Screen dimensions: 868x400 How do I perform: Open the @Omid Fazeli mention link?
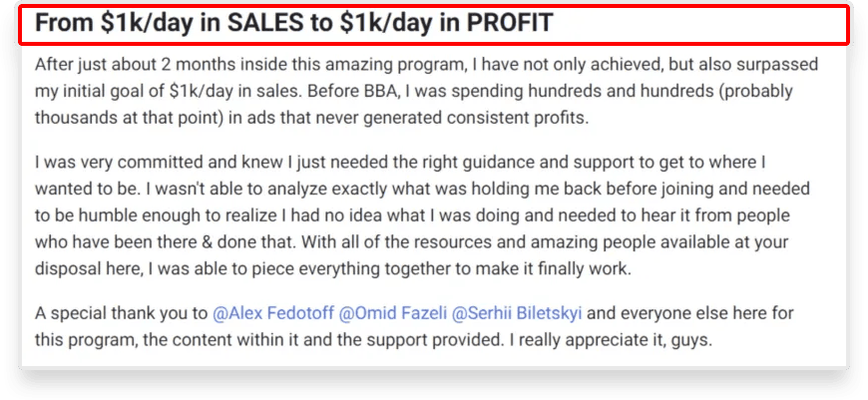(x=392, y=313)
